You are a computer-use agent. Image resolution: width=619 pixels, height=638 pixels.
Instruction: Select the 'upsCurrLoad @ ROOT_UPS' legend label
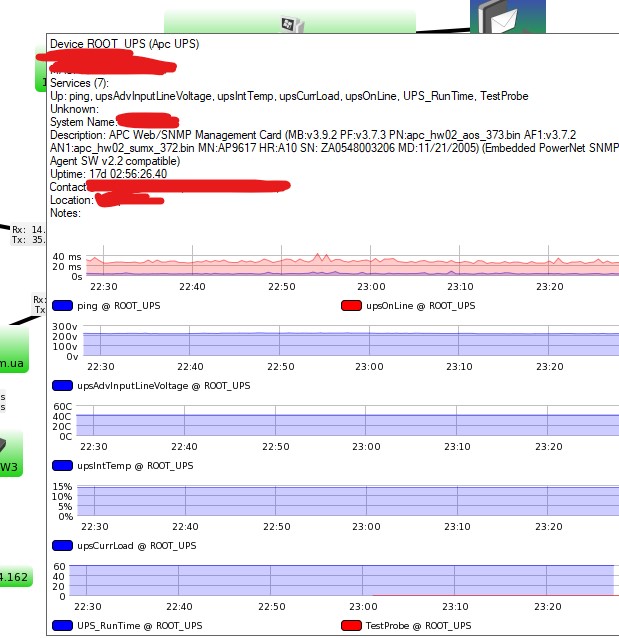pos(137,546)
